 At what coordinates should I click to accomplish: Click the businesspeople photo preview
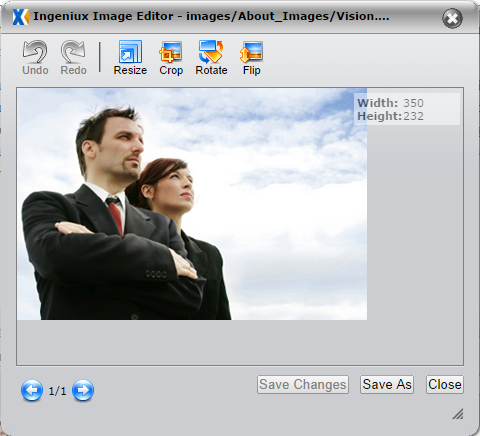(192, 204)
